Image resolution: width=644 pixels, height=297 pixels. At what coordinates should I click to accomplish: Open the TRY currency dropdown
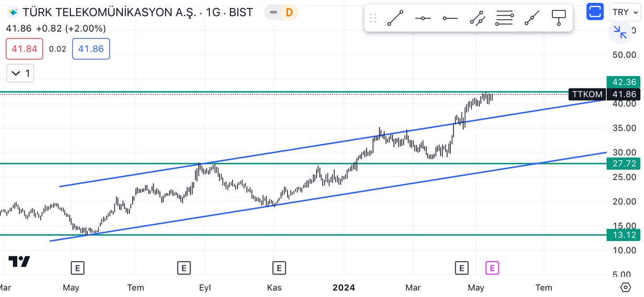[x=625, y=11]
